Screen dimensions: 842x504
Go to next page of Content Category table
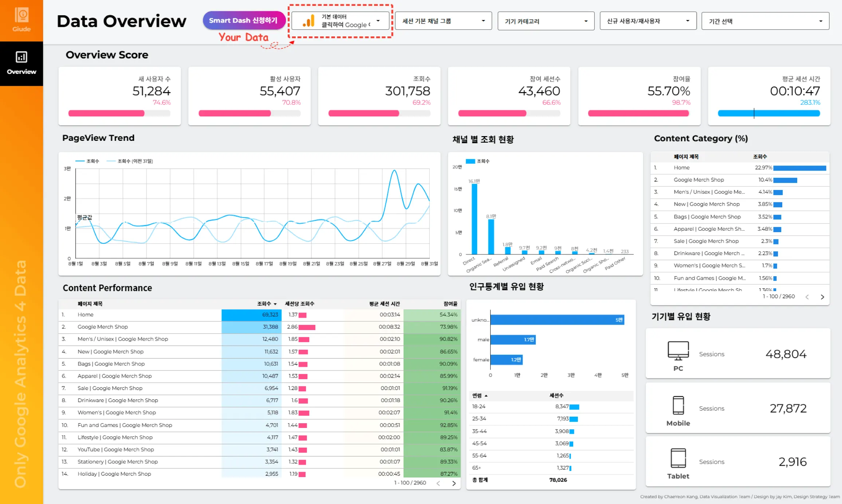tap(822, 297)
